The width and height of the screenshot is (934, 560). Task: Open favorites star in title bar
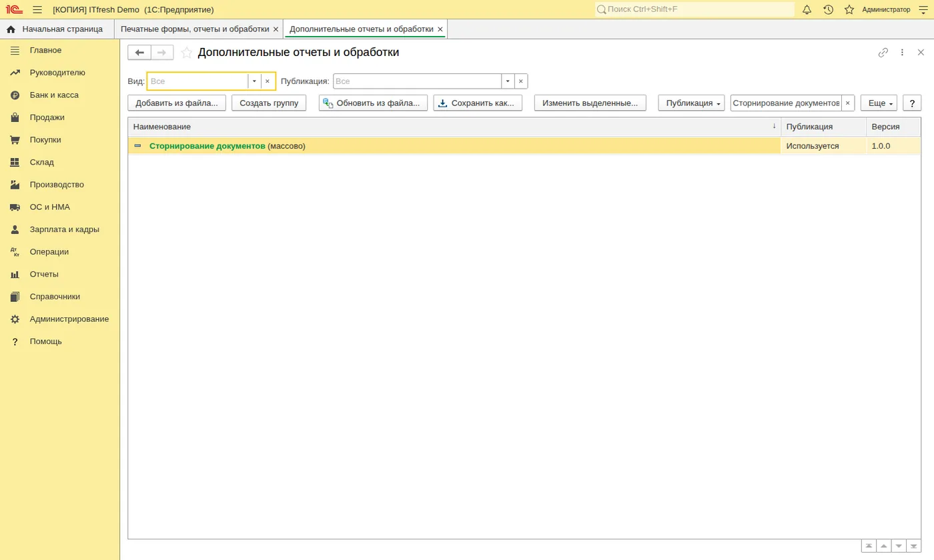849,9
